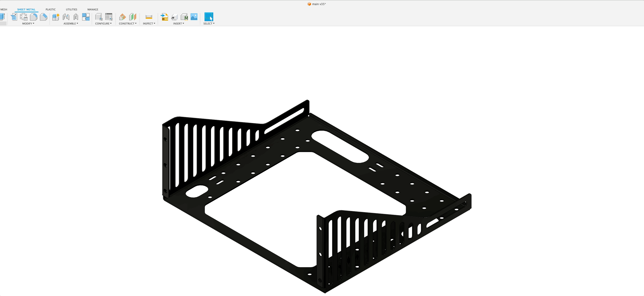The width and height of the screenshot is (644, 296).
Task: Open the MANAGE tab
Action: point(93,9)
